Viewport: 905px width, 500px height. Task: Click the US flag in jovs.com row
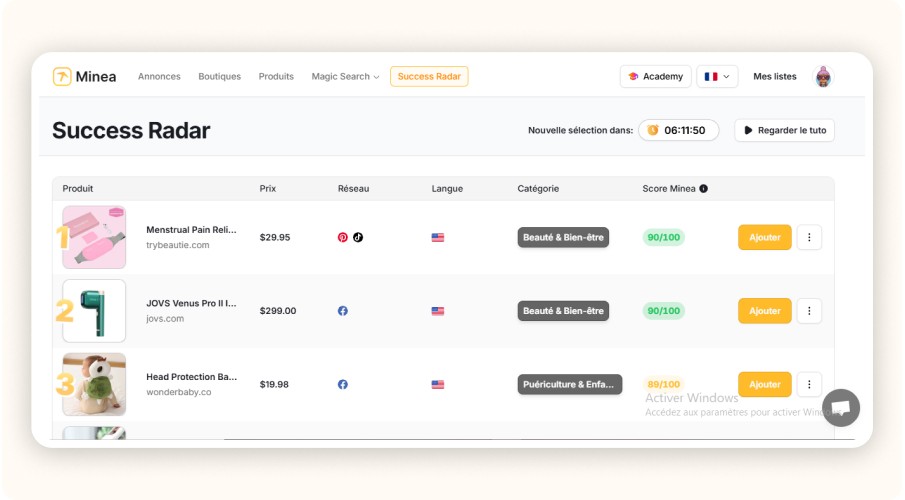pyautogui.click(x=438, y=311)
